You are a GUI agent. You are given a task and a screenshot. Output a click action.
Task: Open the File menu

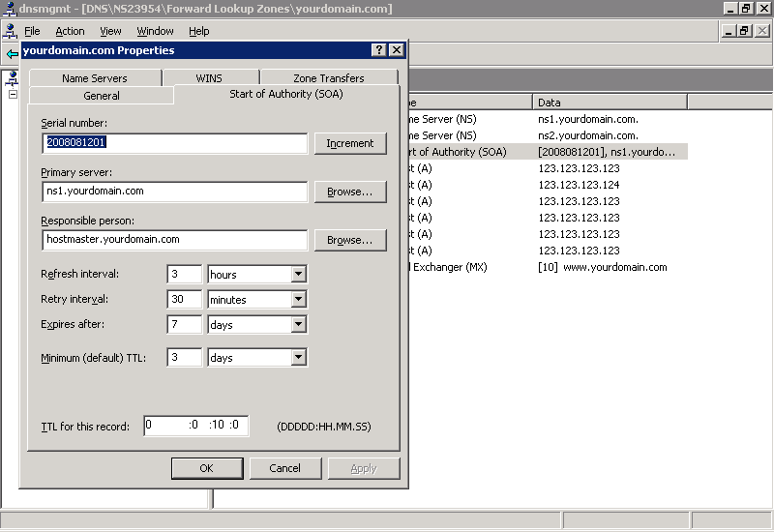point(32,31)
